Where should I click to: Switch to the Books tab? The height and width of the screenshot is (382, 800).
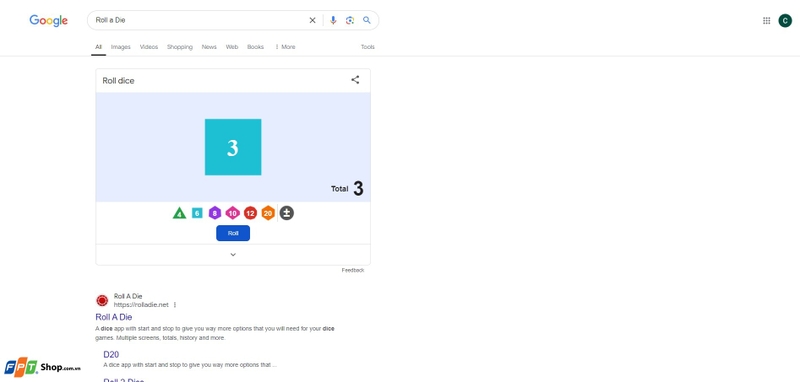256,47
